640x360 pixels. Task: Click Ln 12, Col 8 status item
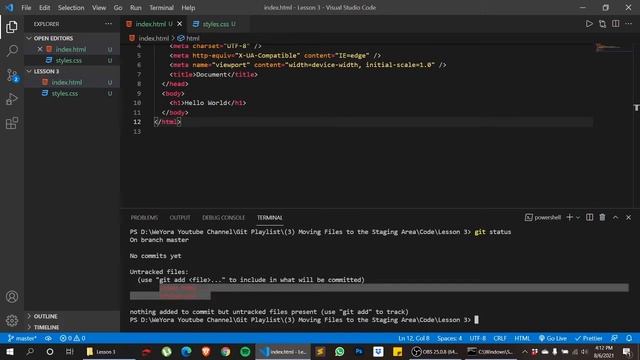click(x=413, y=338)
